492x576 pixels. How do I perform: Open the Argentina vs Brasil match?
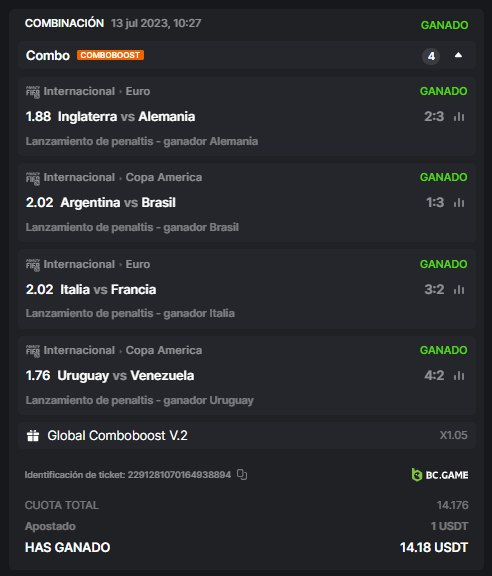point(118,203)
